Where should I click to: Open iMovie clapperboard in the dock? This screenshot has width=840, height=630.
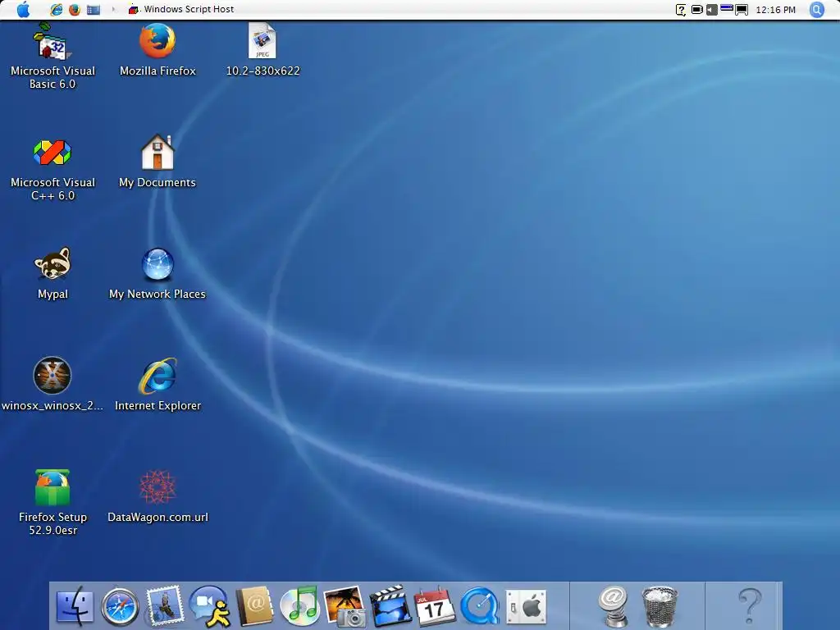[390, 606]
